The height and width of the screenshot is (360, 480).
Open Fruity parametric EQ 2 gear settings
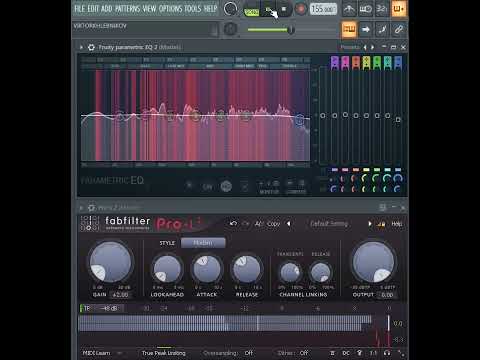(91, 47)
